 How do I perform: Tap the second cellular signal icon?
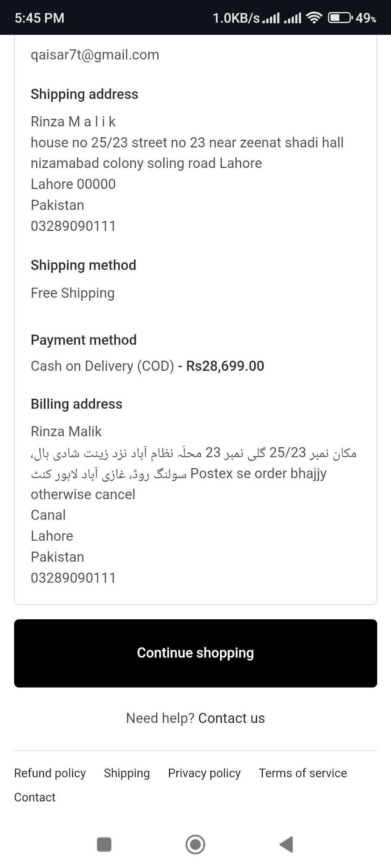click(292, 18)
